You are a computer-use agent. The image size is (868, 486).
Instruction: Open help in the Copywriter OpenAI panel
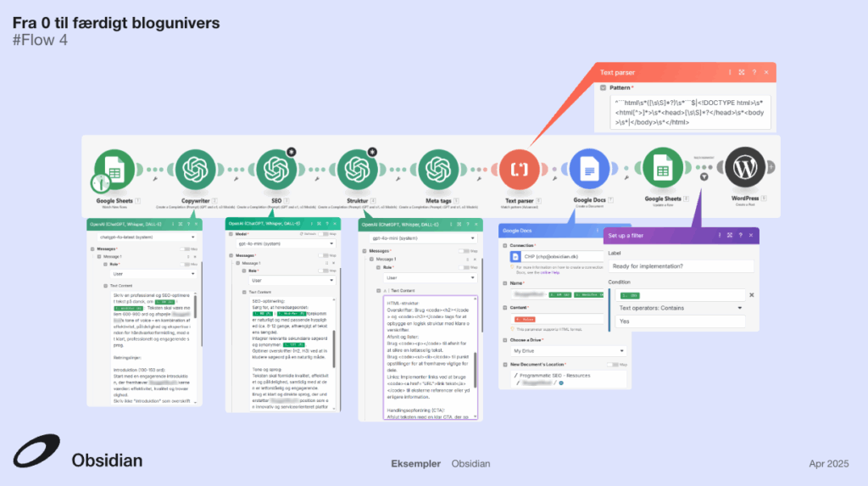tap(188, 225)
